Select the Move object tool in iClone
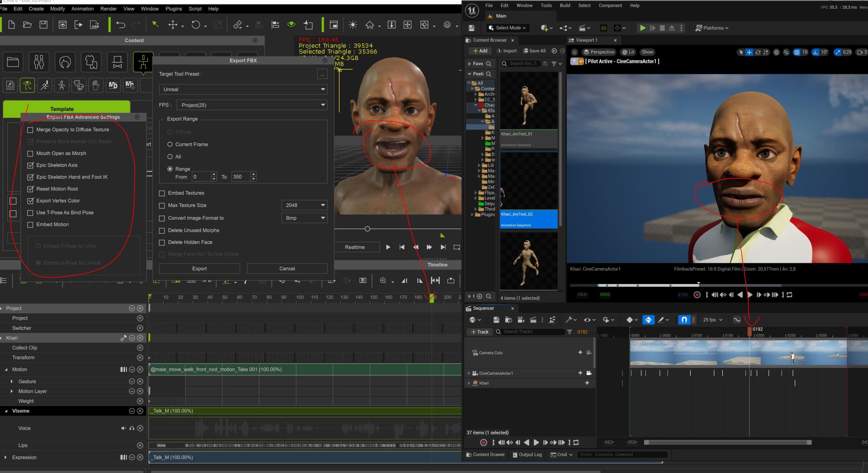Viewport: 868px width, 473px height. (173, 25)
